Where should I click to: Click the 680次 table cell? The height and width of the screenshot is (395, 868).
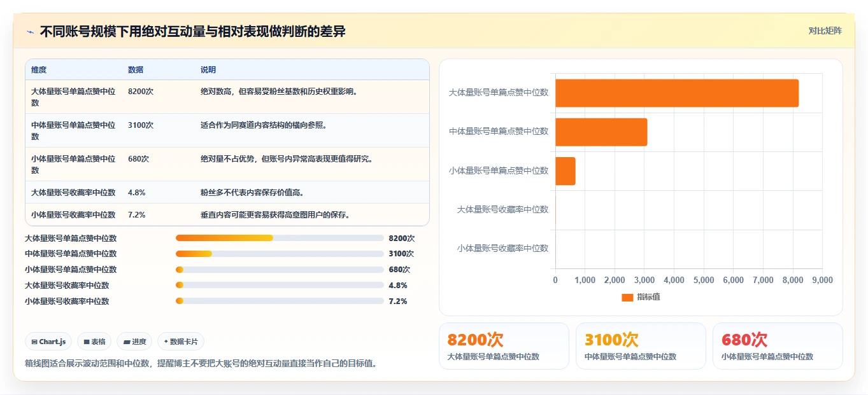(139, 159)
